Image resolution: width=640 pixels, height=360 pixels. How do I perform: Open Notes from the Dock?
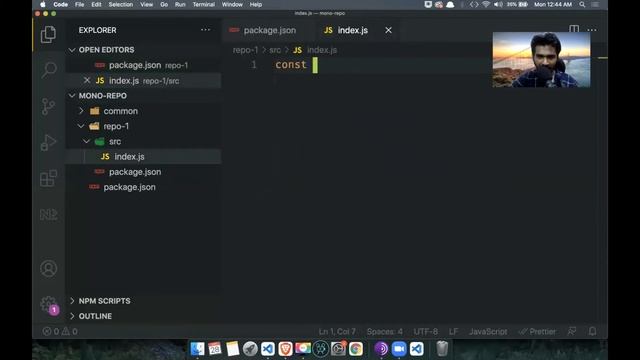coord(232,349)
